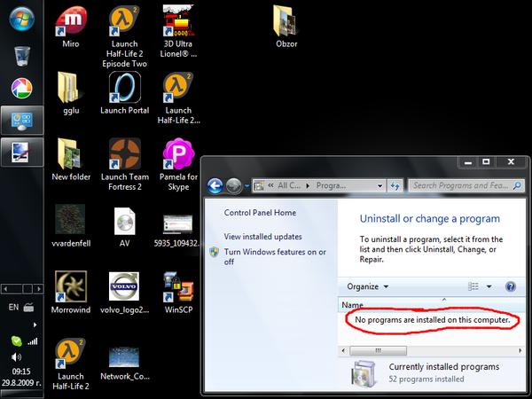Click the help question mark icon

point(511,286)
